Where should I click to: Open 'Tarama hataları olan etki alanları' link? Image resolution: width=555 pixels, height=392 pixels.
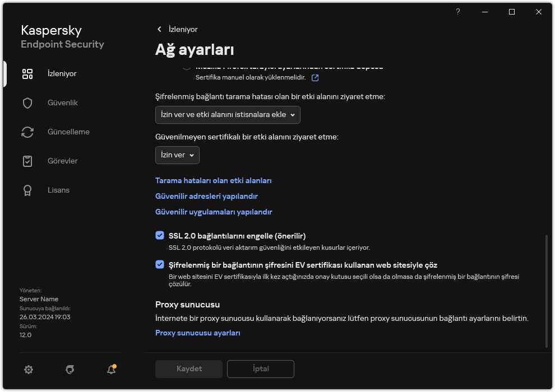pyautogui.click(x=213, y=181)
